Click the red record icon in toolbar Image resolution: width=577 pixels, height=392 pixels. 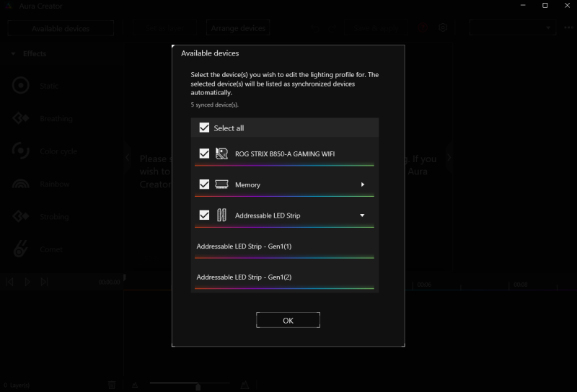click(x=423, y=27)
